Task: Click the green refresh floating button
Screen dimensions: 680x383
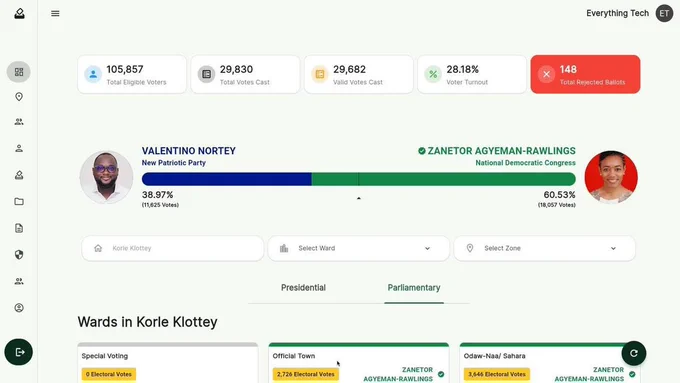Action: click(x=634, y=353)
